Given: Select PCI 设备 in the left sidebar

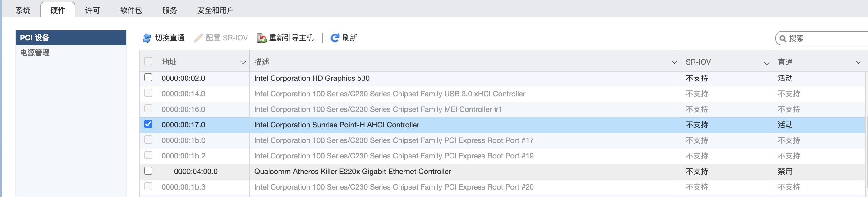Looking at the screenshot, I should point(35,38).
